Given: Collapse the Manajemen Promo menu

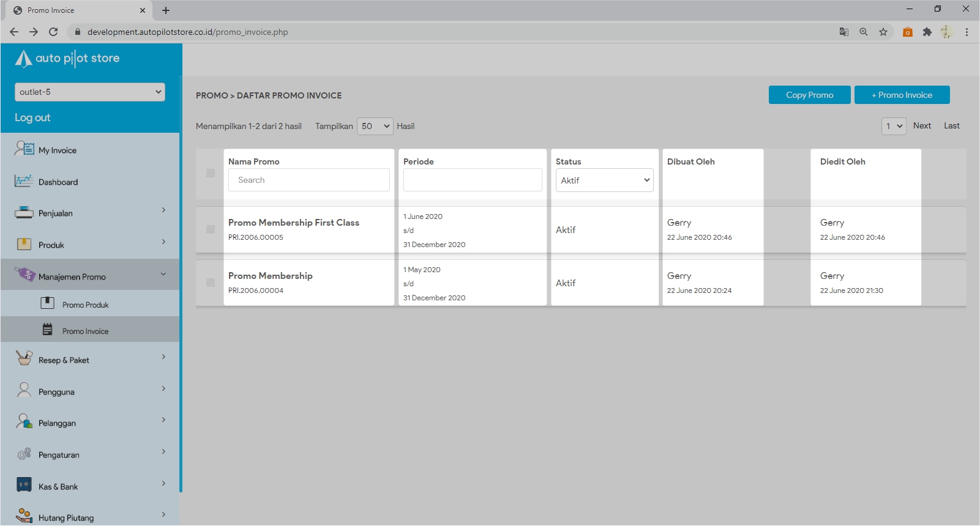Looking at the screenshot, I should point(163,275).
